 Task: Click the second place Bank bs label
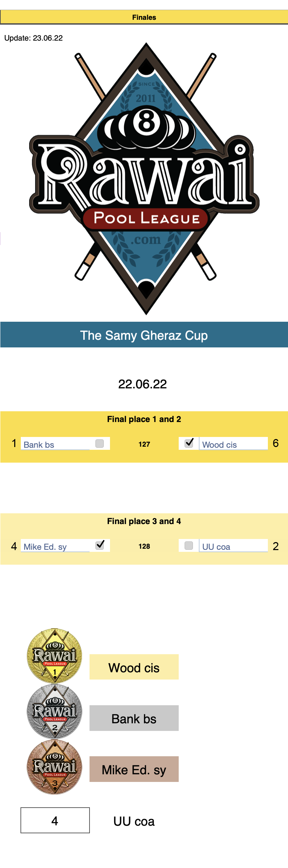[134, 718]
